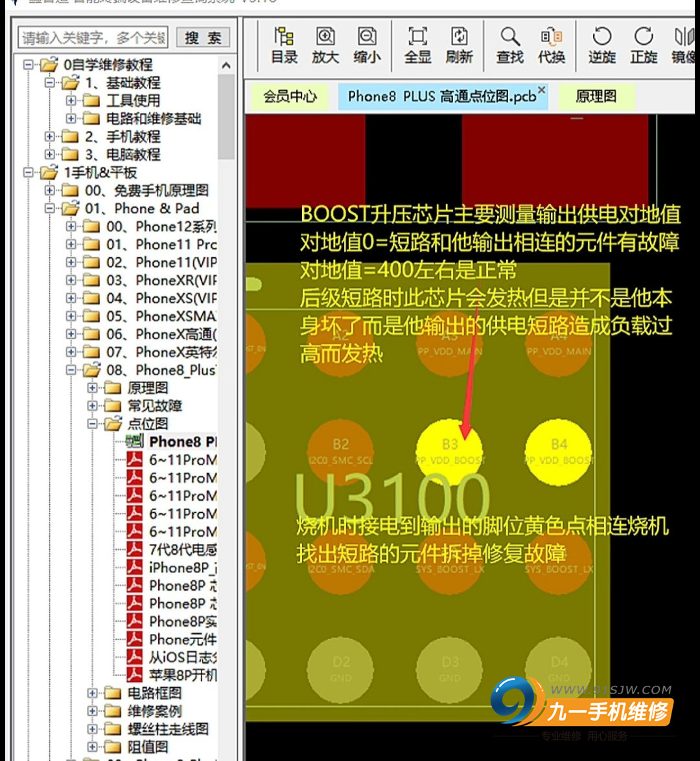Viewport: 700px width, 761px height.
Task: Select the 全显 fit-all icon
Action: pos(417,45)
